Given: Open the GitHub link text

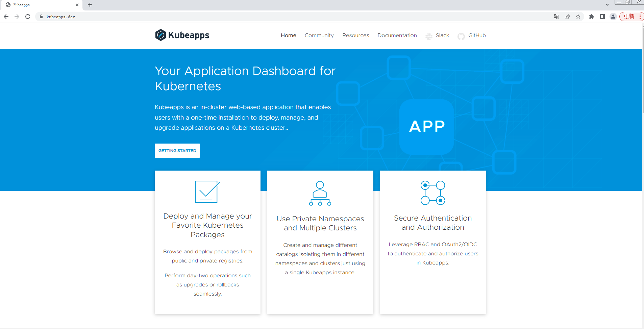Looking at the screenshot, I should click(477, 35).
